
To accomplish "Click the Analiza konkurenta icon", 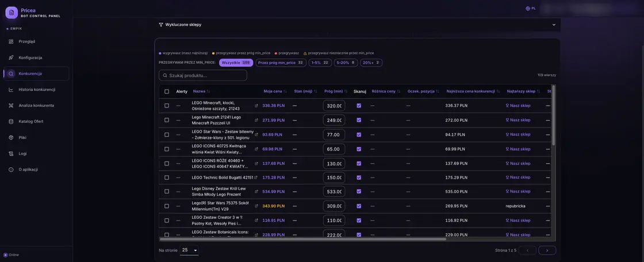I will tap(11, 106).
